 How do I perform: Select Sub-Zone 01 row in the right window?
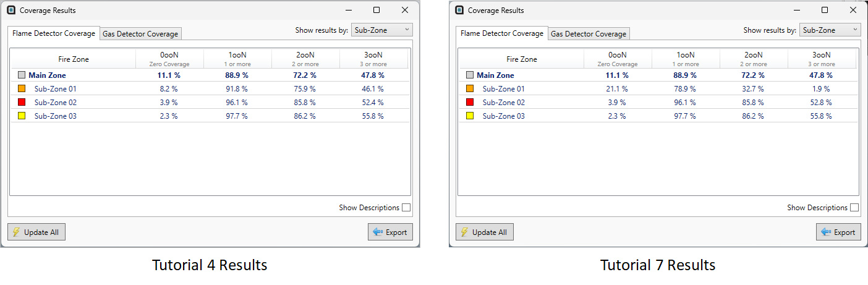[503, 89]
